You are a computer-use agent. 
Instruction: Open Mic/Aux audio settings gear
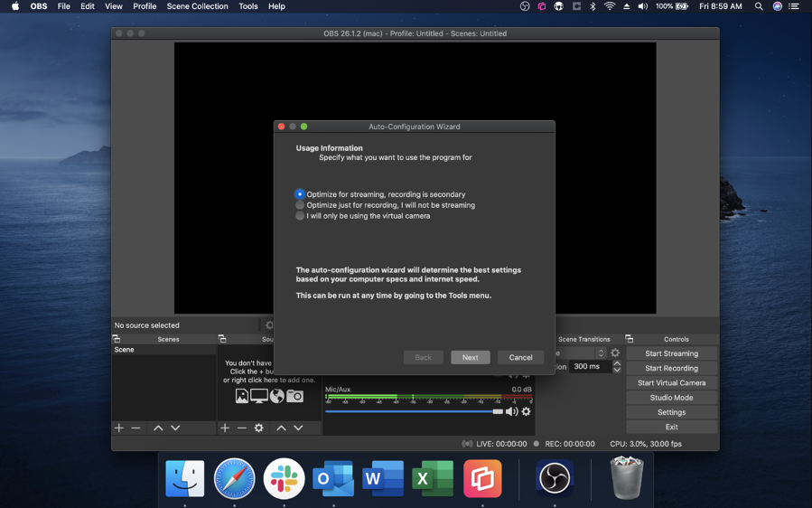pyautogui.click(x=527, y=411)
